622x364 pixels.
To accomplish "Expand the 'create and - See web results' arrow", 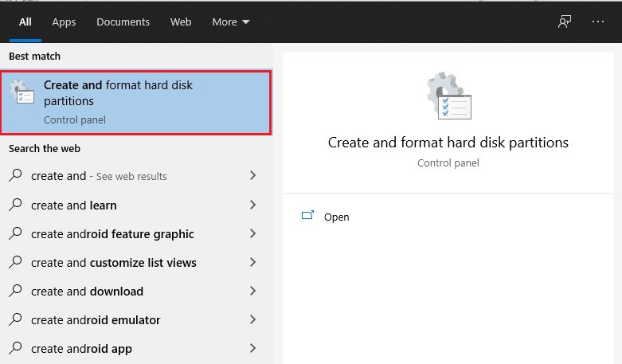I will pos(252,175).
